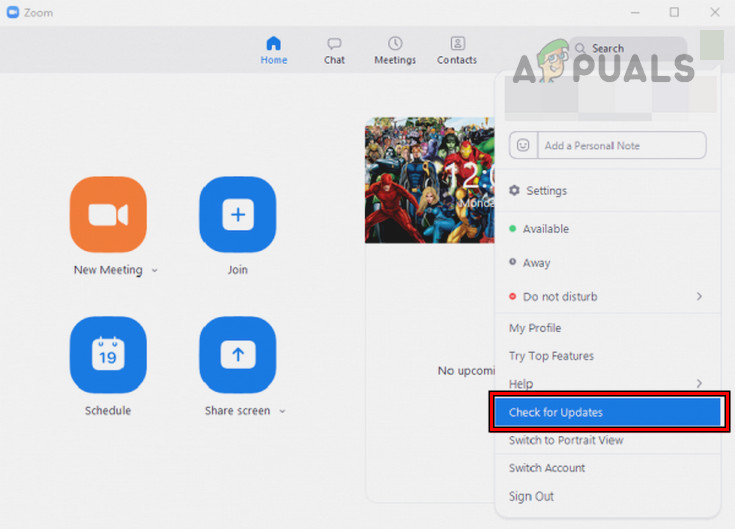The height and width of the screenshot is (529, 735).
Task: Go to the Home tab
Action: 274,50
